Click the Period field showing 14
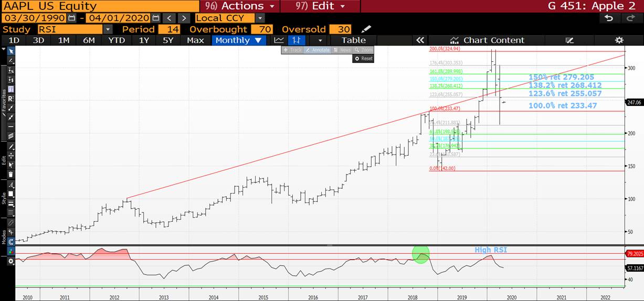Screen dimensions: 644x301 168,29
